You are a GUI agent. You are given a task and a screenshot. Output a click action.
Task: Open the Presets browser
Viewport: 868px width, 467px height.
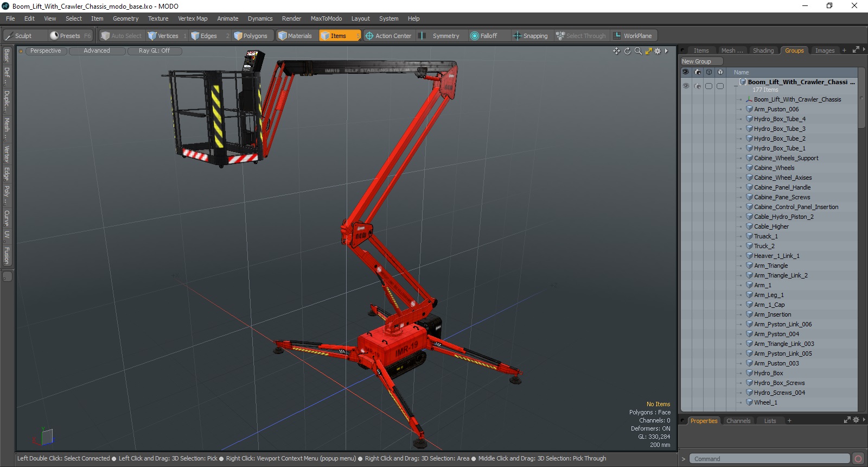coord(71,36)
